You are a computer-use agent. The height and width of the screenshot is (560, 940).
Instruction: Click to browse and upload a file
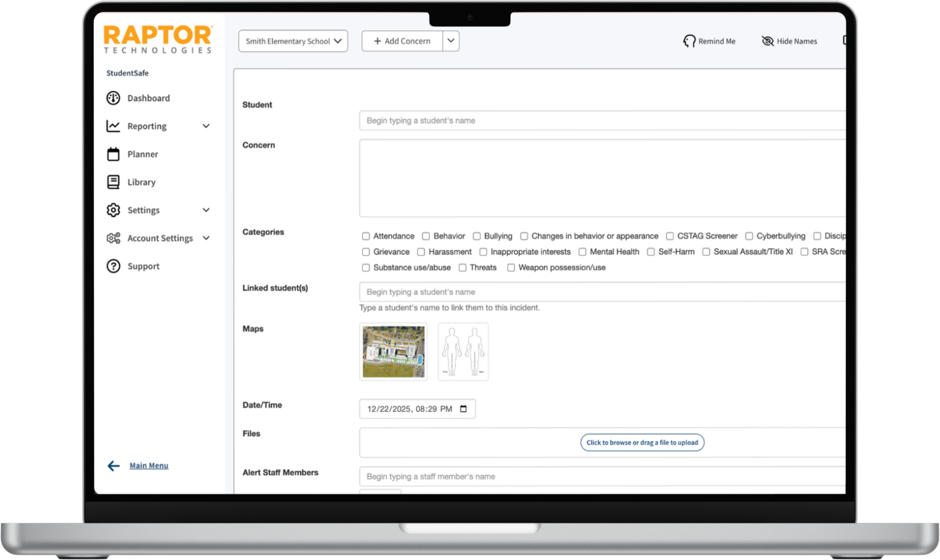pos(642,442)
